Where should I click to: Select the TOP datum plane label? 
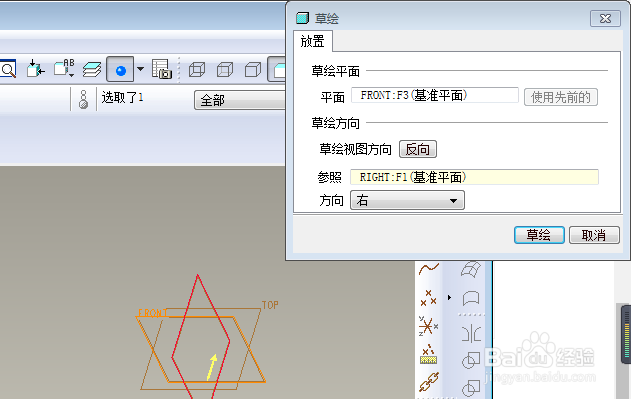point(270,305)
